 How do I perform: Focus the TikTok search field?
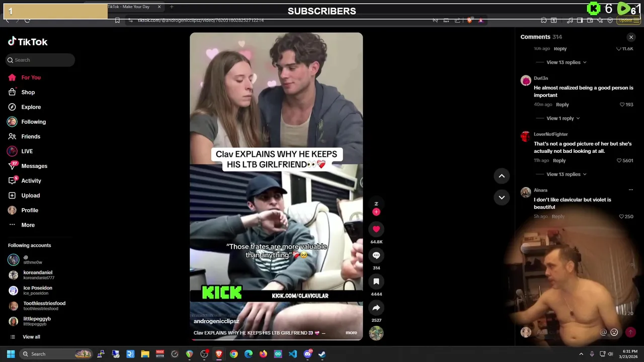(40, 60)
